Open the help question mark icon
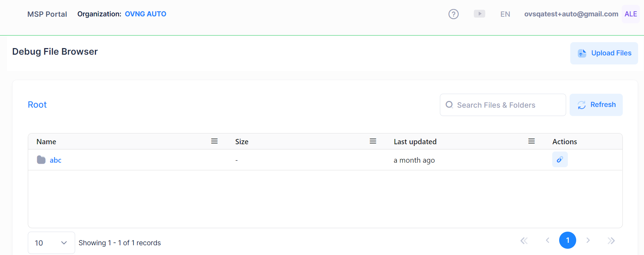This screenshot has width=644, height=255. tap(453, 14)
